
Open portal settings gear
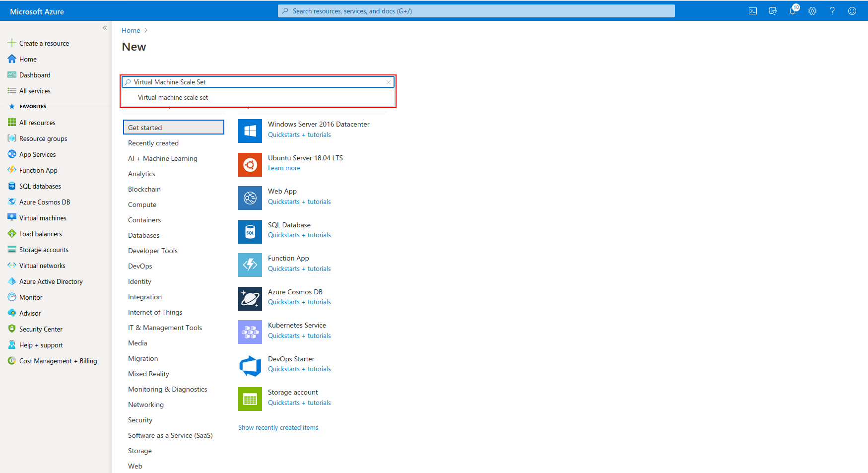pyautogui.click(x=812, y=11)
